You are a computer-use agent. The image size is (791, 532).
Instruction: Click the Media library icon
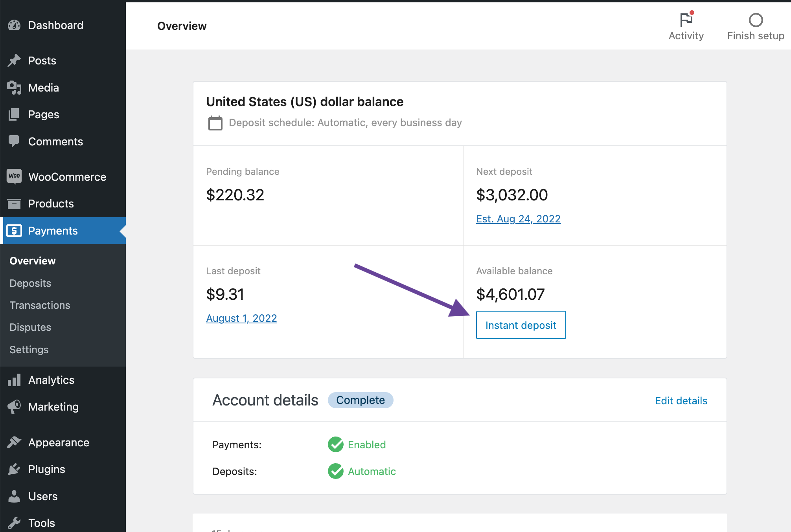(x=14, y=88)
